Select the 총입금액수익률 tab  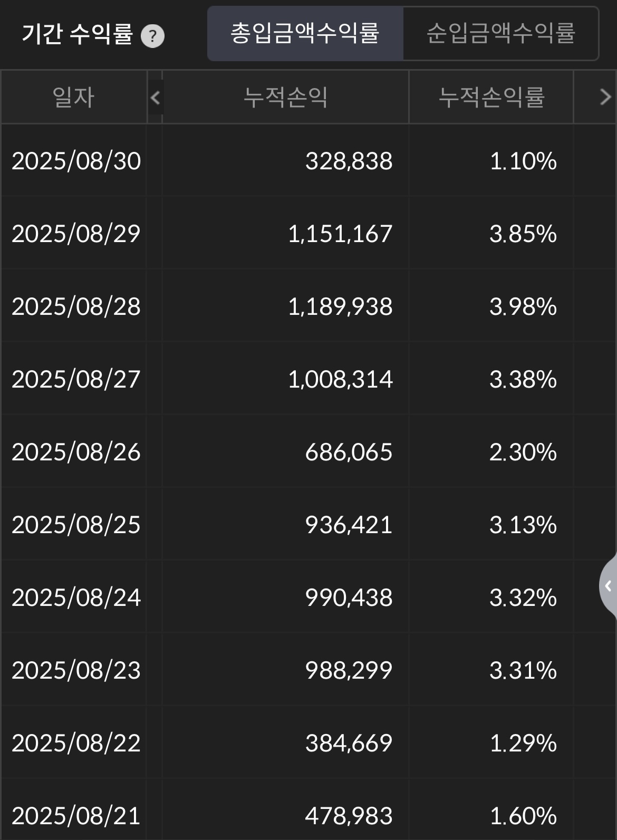[305, 33]
